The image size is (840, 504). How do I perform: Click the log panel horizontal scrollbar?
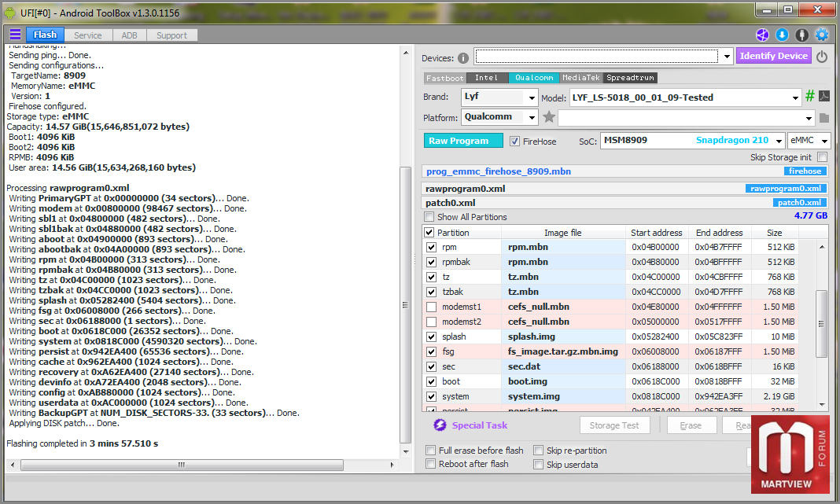pos(182,465)
